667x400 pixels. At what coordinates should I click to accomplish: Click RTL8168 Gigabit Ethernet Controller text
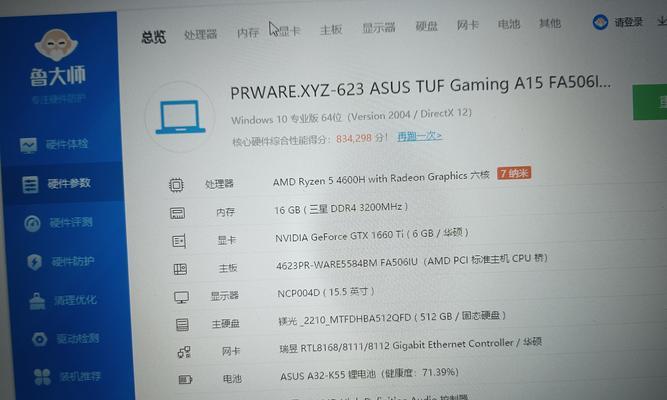coord(410,345)
